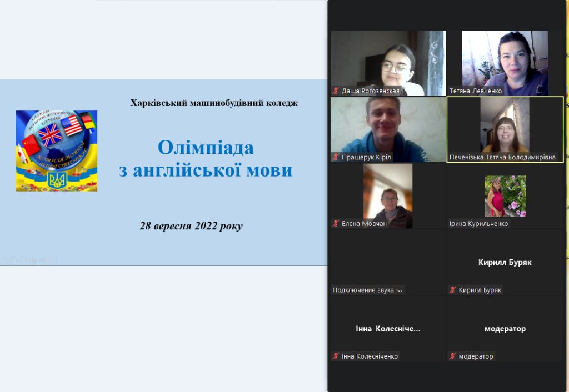Image resolution: width=569 pixels, height=392 pixels.
Task: Select Даша Рогозянская video tile
Action: 388,63
